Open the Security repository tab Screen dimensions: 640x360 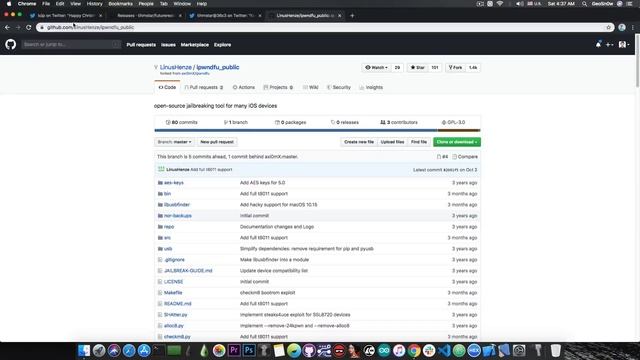point(339,87)
